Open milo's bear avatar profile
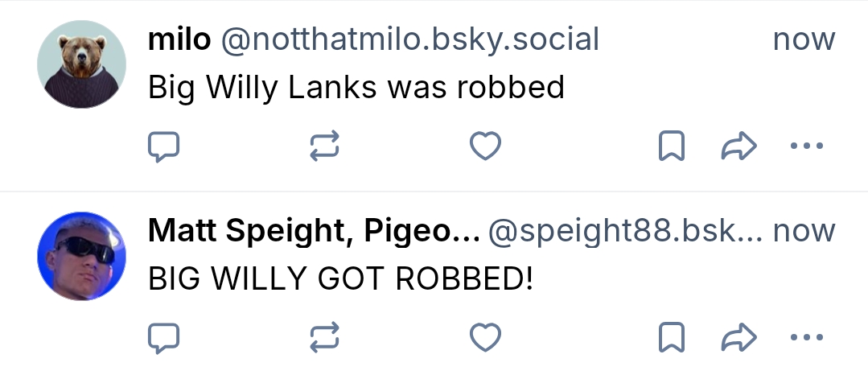 point(82,64)
